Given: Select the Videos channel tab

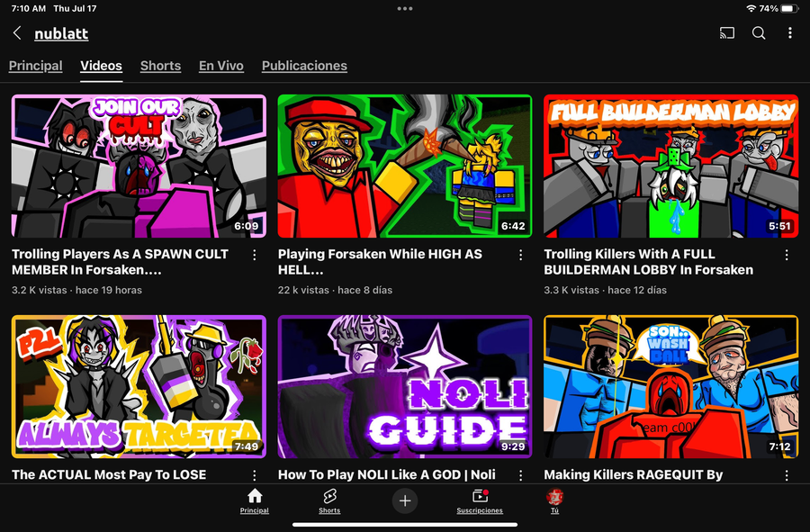Looking at the screenshot, I should [101, 66].
